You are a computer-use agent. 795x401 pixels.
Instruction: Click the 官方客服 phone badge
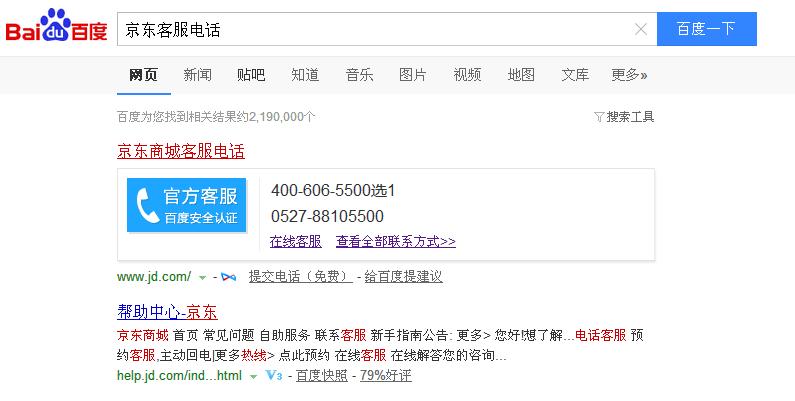(x=187, y=206)
